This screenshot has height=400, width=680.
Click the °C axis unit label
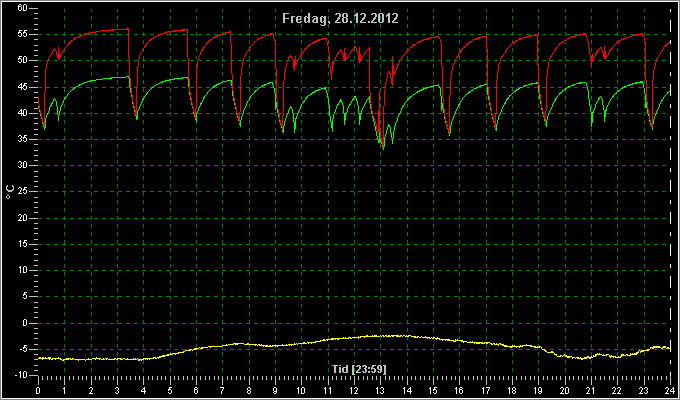[x=10, y=192]
